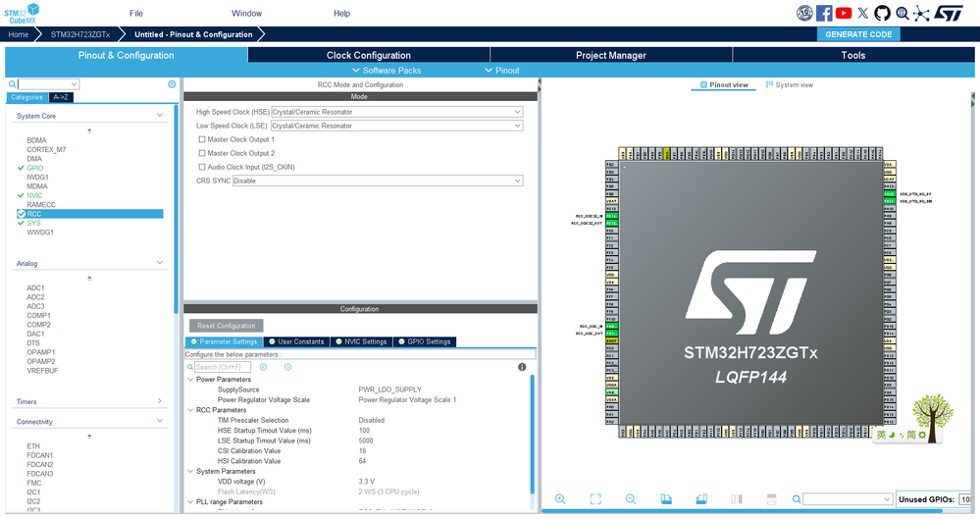Open the YouTube icon link
Image resolution: width=980 pixels, height=519 pixels.
click(844, 13)
